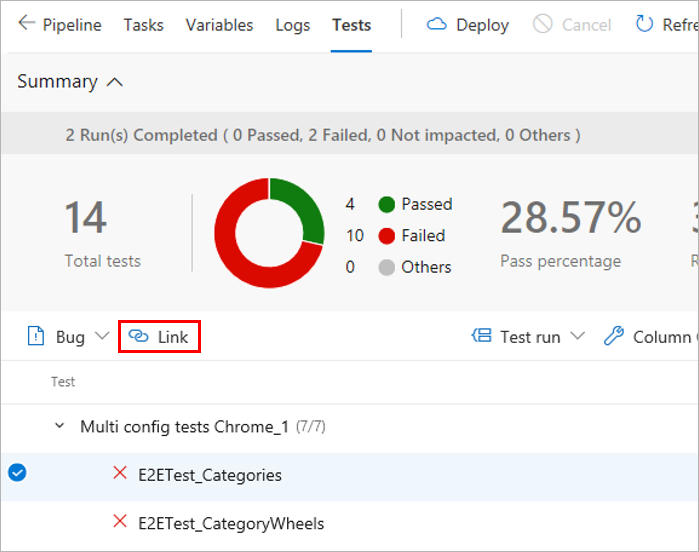Select the E2ETest_CategoryWheels test name
Image resolution: width=699 pixels, height=552 pixels.
click(x=231, y=523)
